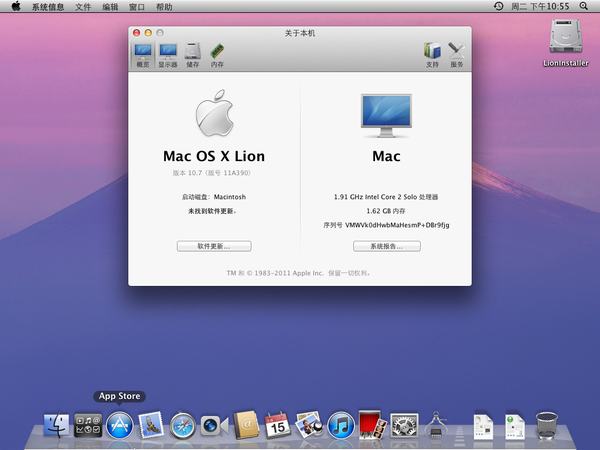
Task: Launch Safari compass icon in dock
Action: coord(183,425)
